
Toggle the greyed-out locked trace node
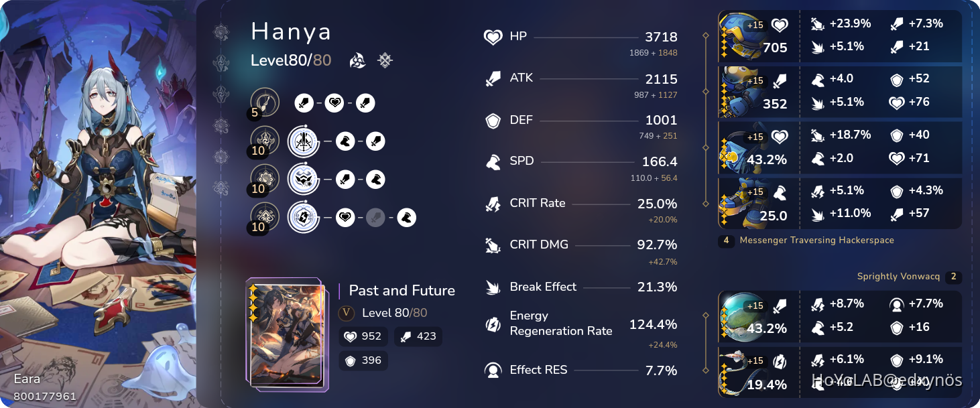pyautogui.click(x=375, y=216)
